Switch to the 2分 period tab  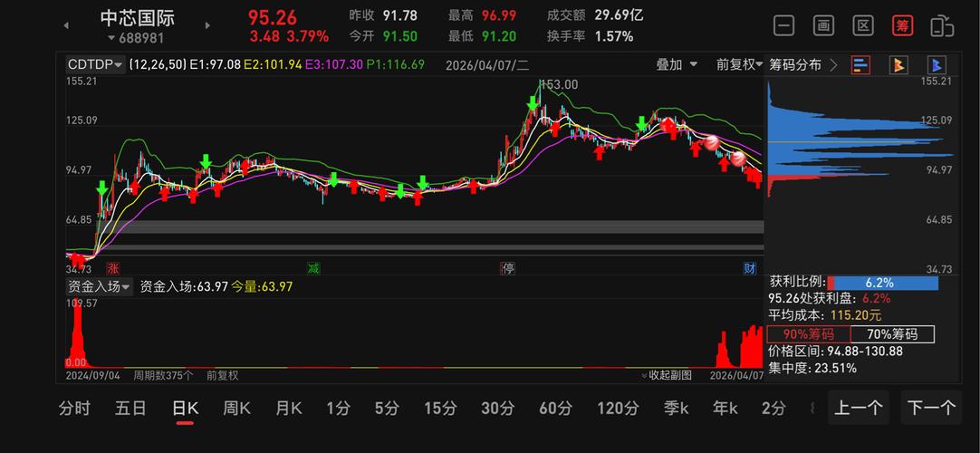(x=773, y=409)
